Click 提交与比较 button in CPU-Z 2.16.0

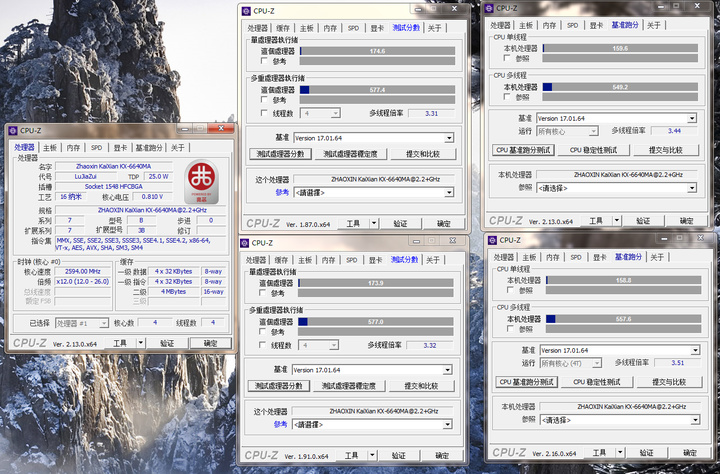pyautogui.click(x=669, y=382)
